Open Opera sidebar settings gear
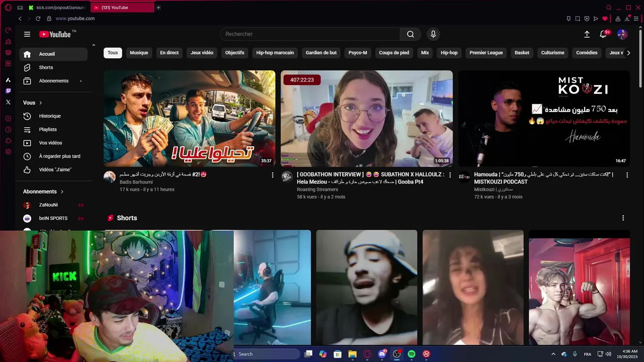 point(8,152)
